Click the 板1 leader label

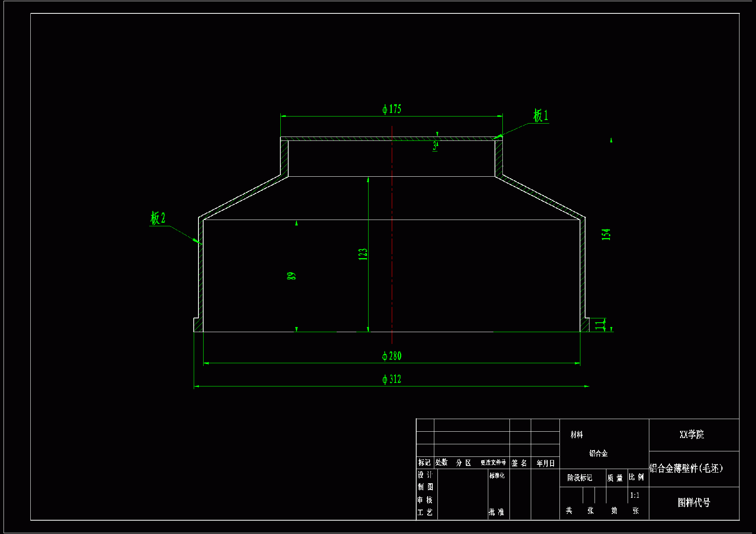[541, 116]
